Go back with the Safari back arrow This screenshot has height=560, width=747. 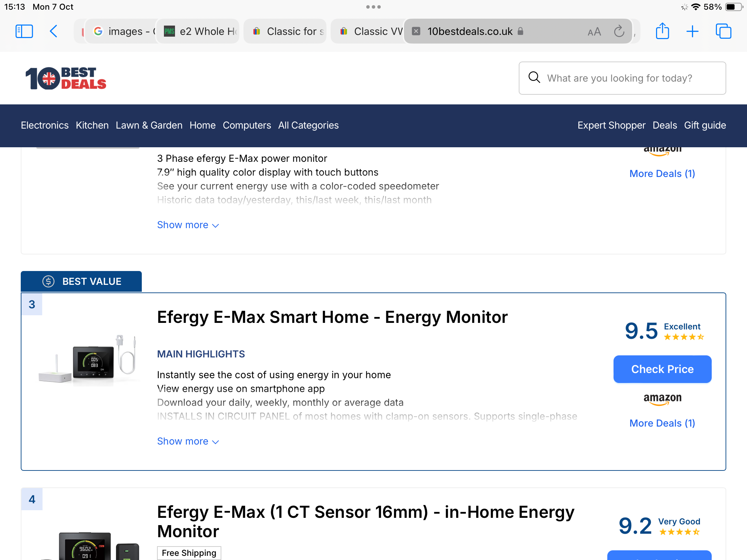(54, 31)
